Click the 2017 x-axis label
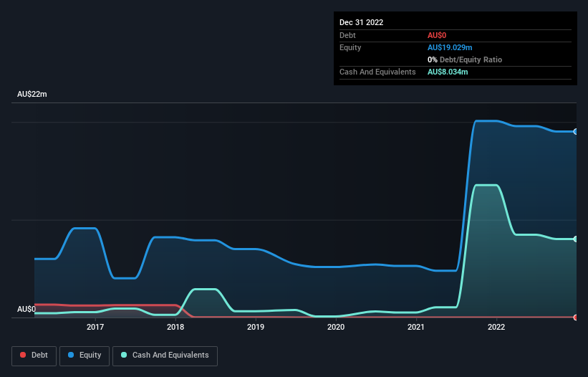The width and height of the screenshot is (588, 377). pos(95,327)
